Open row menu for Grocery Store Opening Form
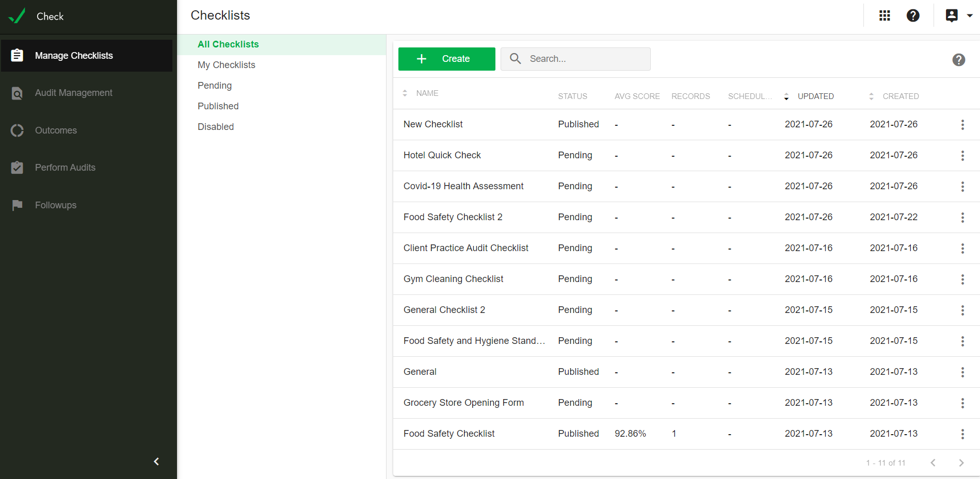The image size is (980, 479). 962,403
